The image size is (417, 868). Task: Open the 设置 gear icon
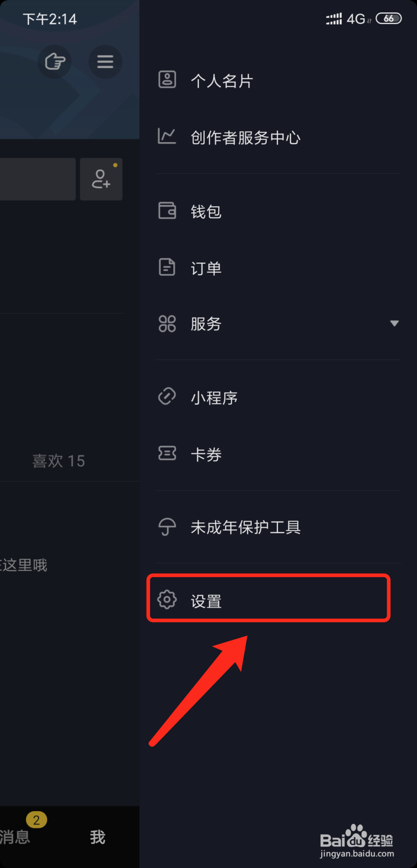(x=167, y=600)
